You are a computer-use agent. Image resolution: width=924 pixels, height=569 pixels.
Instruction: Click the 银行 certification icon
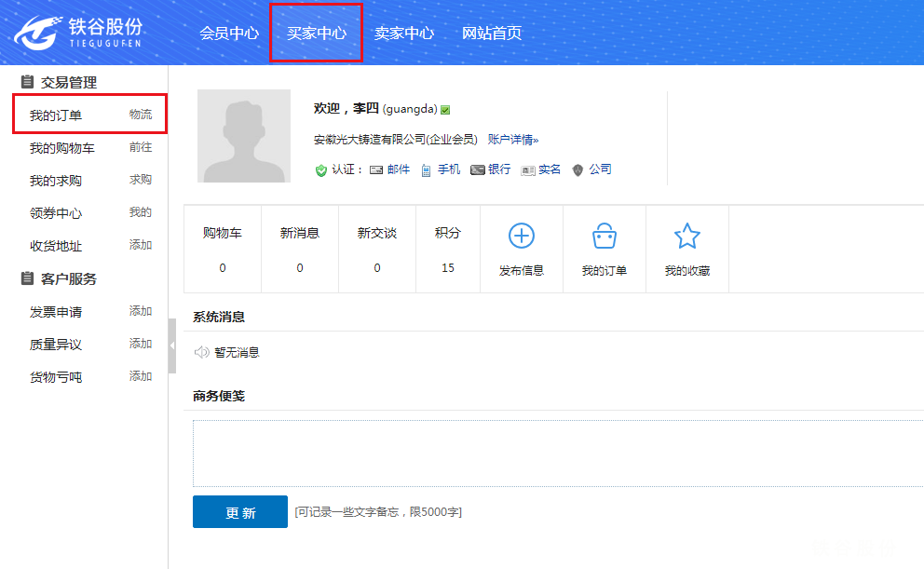tap(477, 170)
